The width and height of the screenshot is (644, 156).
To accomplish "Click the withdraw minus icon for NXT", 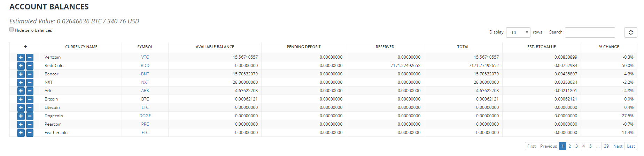I will 30,82.
